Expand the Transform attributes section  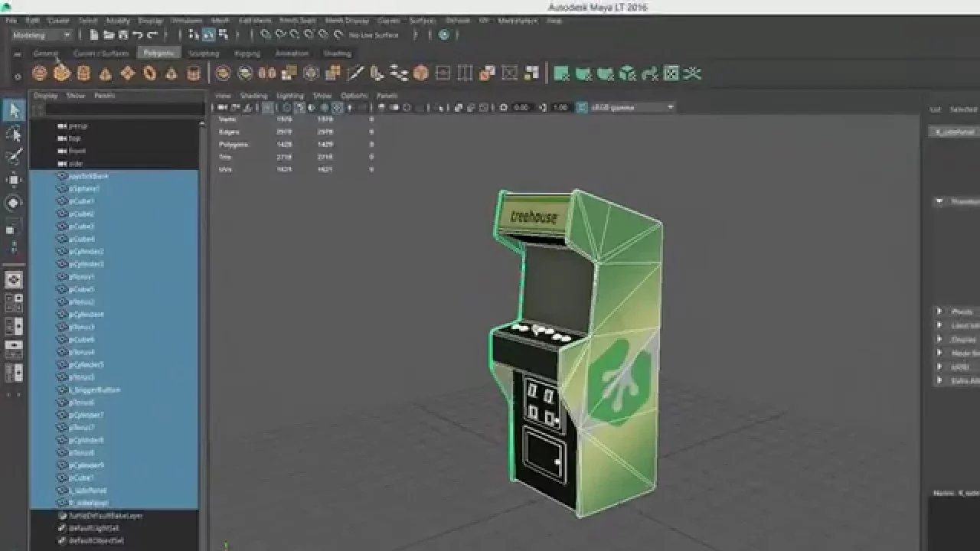(939, 202)
